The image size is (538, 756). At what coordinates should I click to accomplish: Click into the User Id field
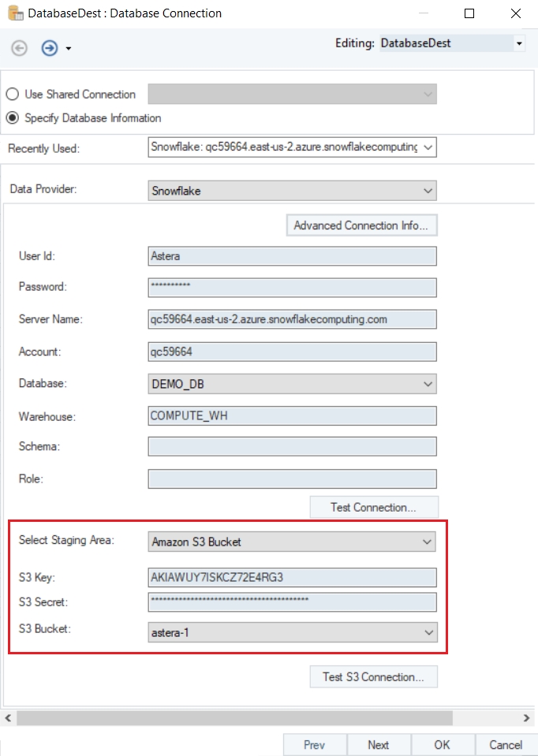292,256
